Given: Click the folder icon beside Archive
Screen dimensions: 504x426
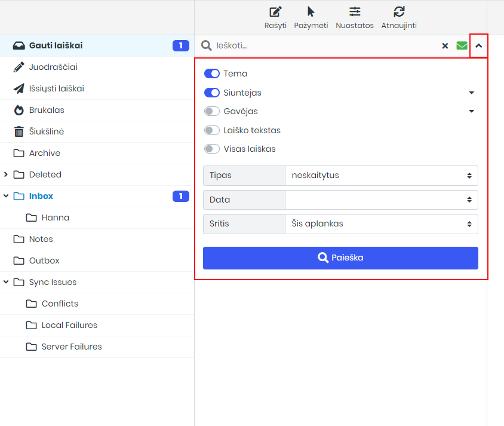Looking at the screenshot, I should click(19, 154).
